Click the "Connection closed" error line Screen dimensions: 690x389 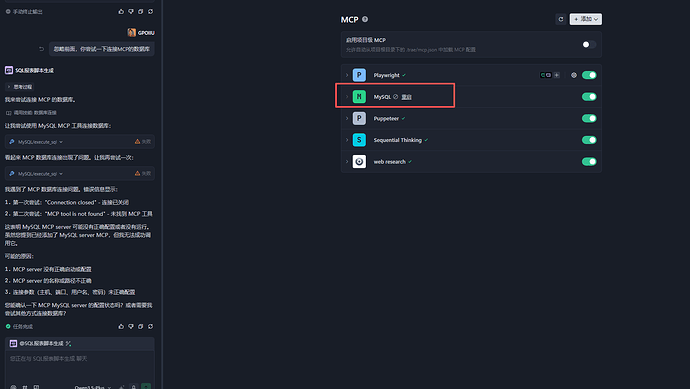[67, 202]
